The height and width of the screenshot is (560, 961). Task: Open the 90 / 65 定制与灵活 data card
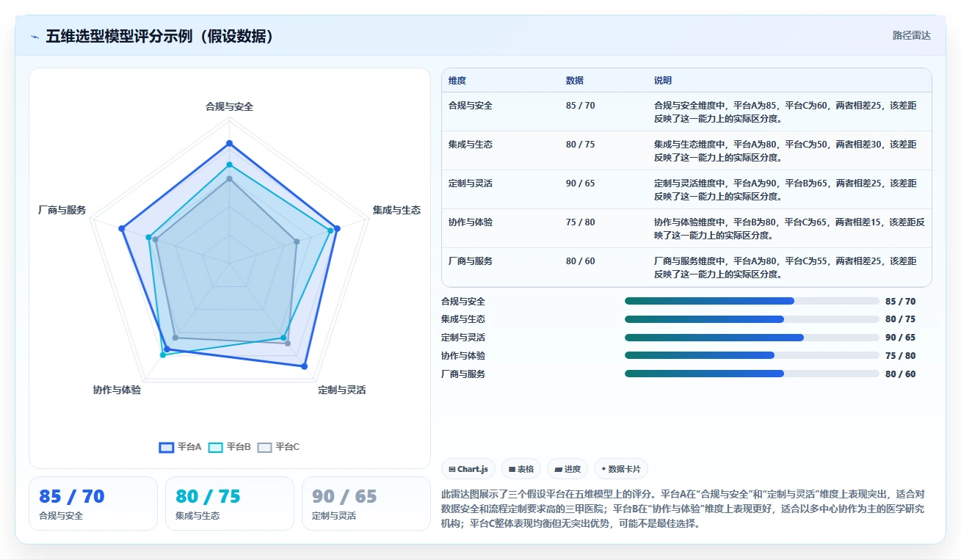coord(366,503)
